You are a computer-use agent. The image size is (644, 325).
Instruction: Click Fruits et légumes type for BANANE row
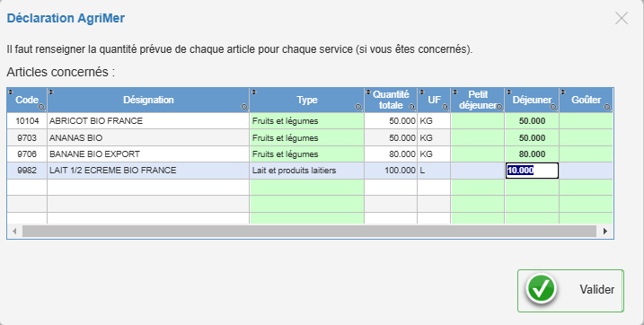point(307,154)
